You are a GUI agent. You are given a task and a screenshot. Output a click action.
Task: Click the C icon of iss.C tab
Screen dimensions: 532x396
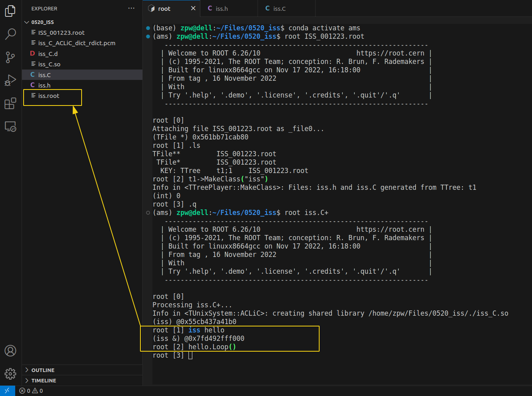267,8
